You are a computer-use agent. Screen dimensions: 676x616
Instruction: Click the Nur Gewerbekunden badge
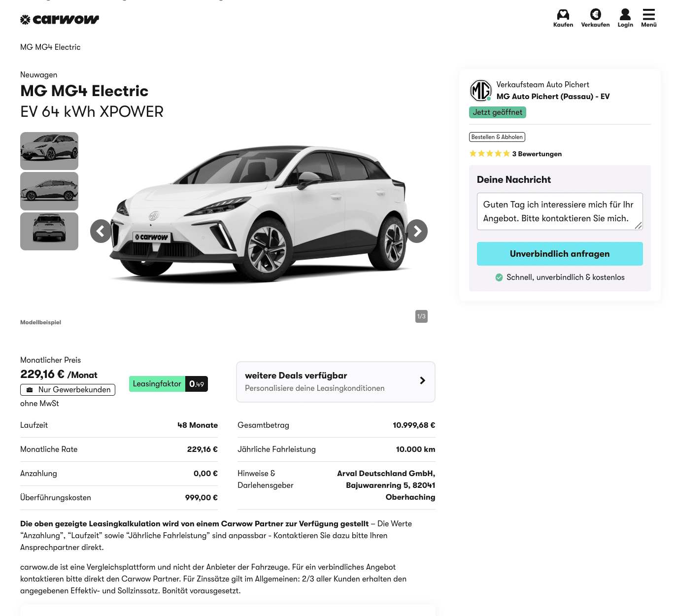[68, 390]
